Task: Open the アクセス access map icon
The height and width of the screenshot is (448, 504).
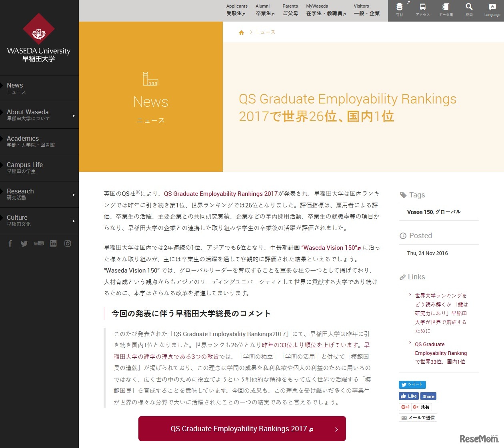Action: 422,10
